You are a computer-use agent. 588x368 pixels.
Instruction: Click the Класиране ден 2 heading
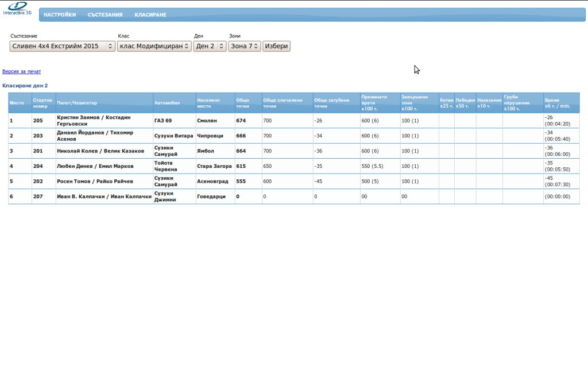25,86
